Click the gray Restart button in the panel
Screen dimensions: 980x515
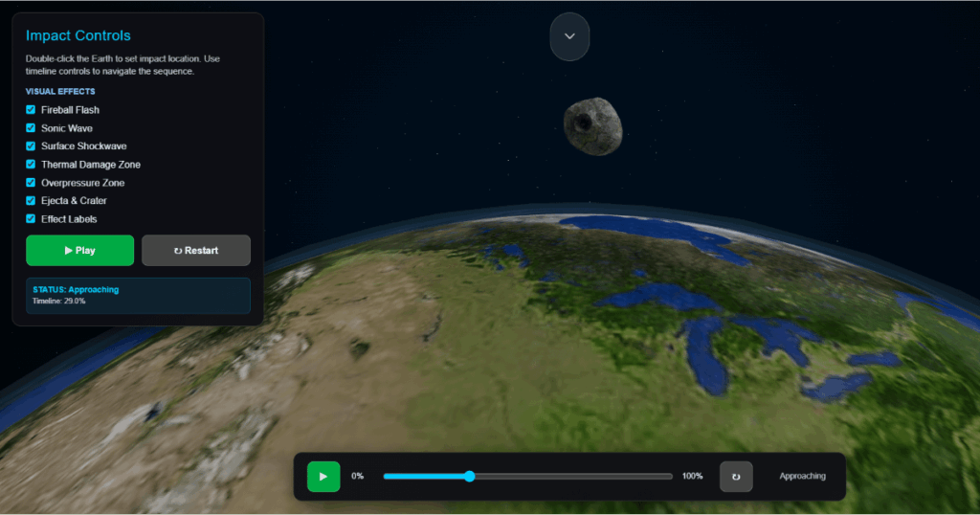(196, 251)
